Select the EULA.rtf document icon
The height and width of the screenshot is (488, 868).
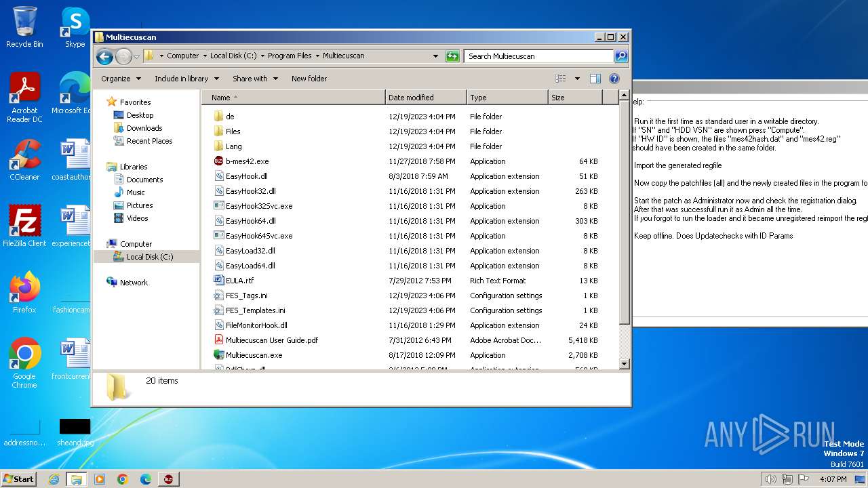(218, 281)
